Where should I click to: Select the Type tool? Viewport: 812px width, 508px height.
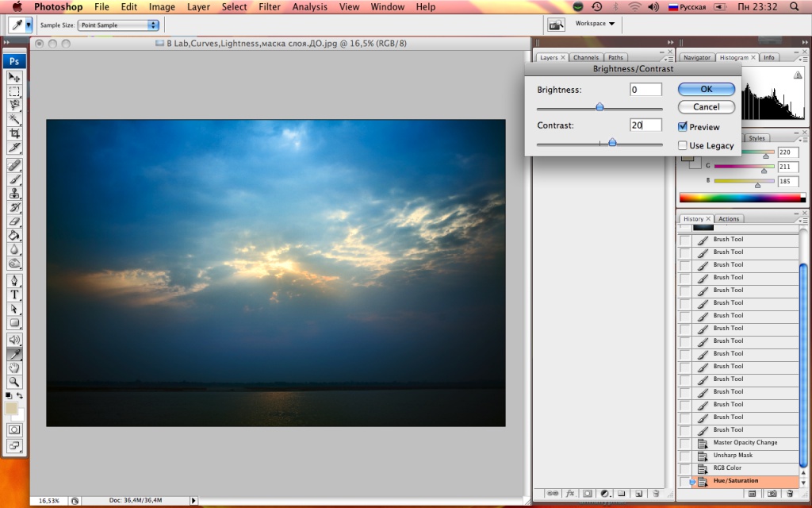click(14, 294)
